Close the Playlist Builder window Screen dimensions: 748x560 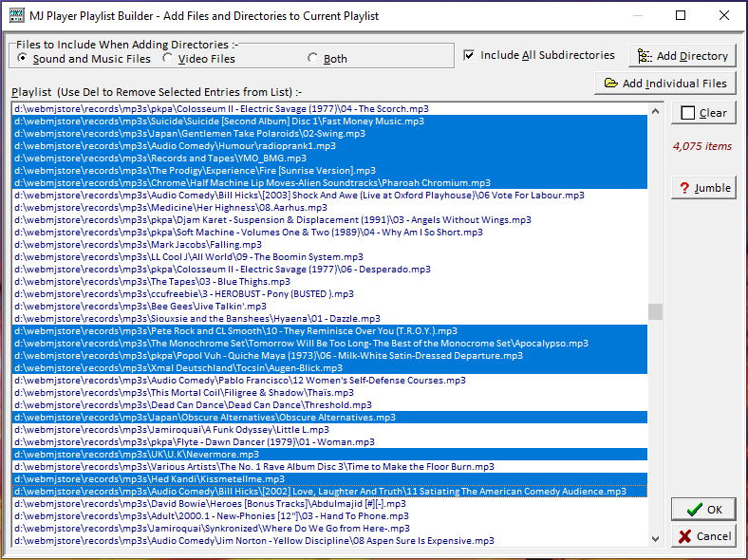pos(724,15)
